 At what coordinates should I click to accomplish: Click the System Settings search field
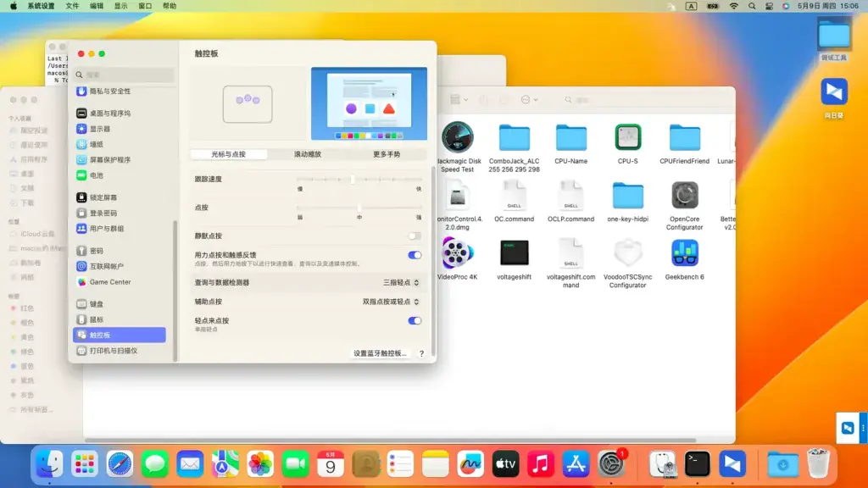(124, 75)
